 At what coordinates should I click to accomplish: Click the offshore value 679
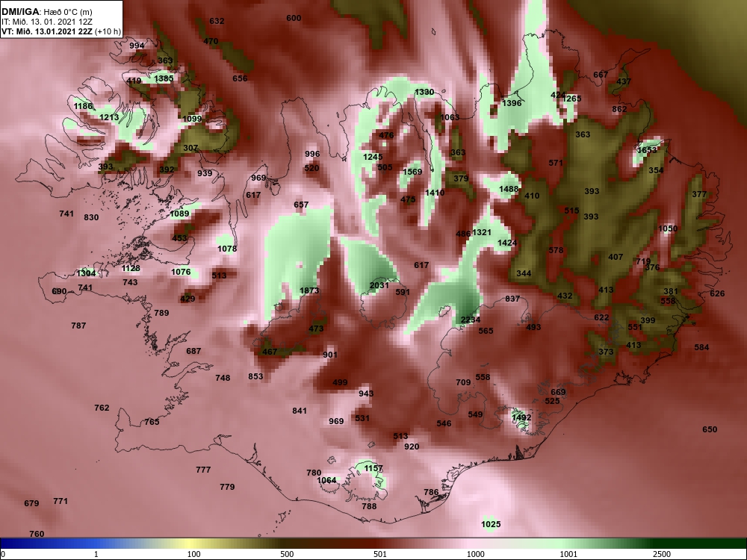coord(31,503)
